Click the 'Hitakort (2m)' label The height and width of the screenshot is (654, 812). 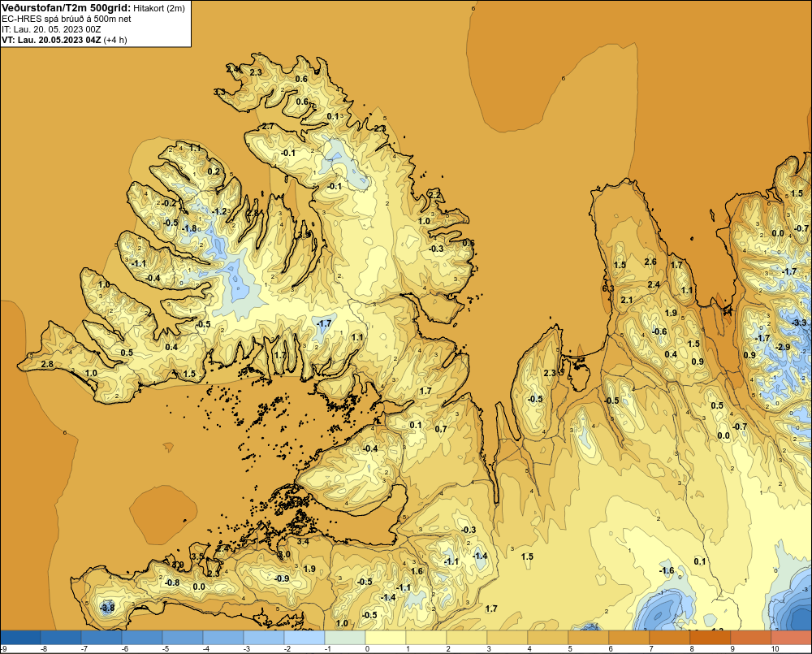158,8
